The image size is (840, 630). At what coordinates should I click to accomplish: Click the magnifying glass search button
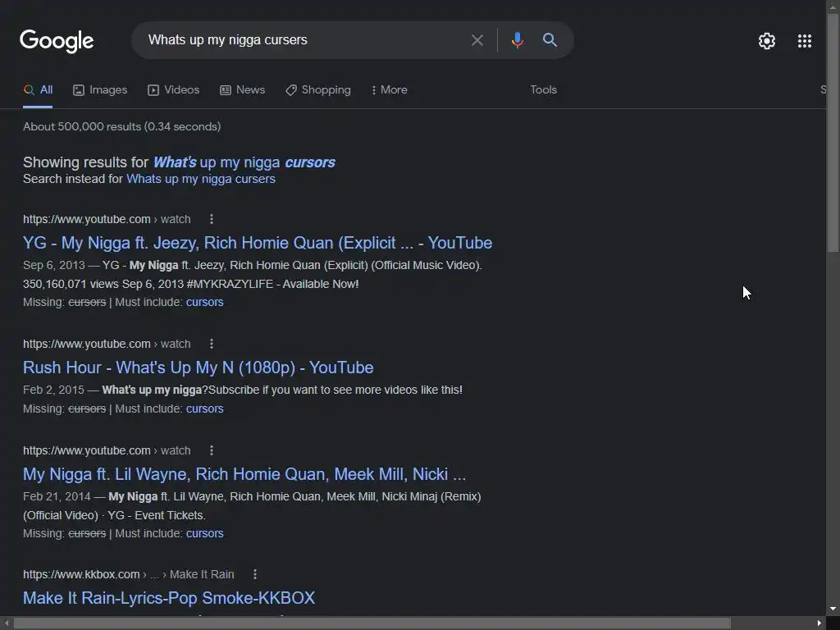(x=550, y=39)
